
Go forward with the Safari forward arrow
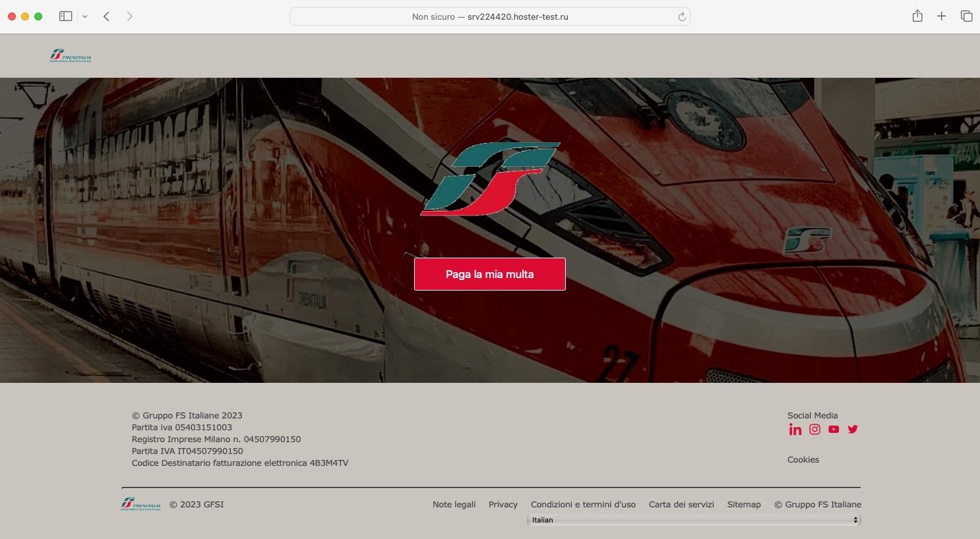130,16
